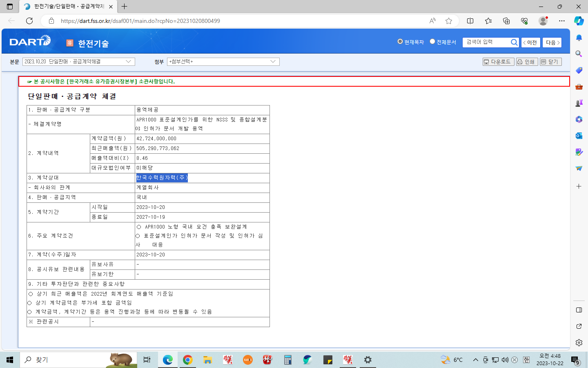Open sidebar Outlook icon

coord(579,136)
